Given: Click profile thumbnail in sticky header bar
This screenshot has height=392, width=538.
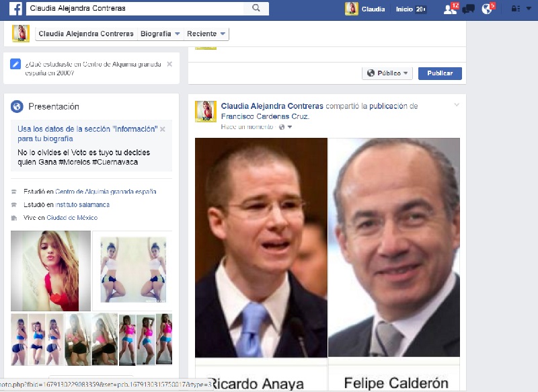Looking at the screenshot, I should coord(21,33).
